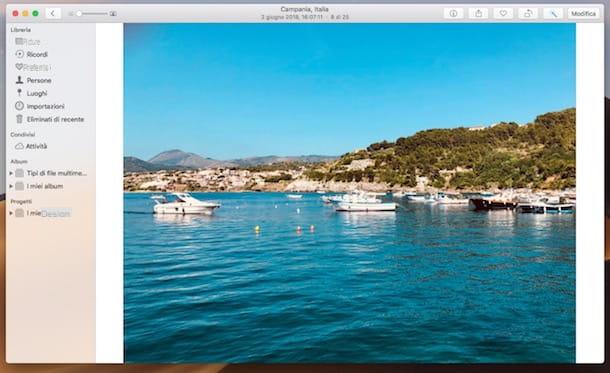
Task: Select Persone in the sidebar
Action: 33,80
